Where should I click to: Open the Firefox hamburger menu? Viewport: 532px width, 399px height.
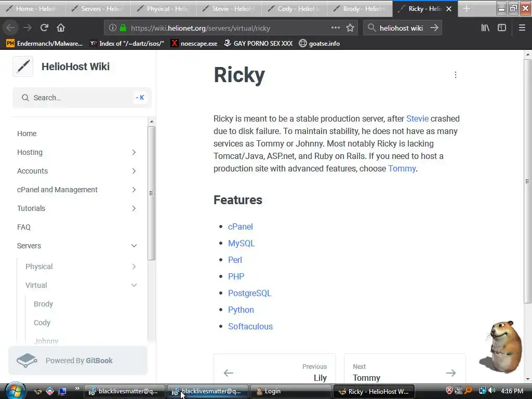click(522, 28)
